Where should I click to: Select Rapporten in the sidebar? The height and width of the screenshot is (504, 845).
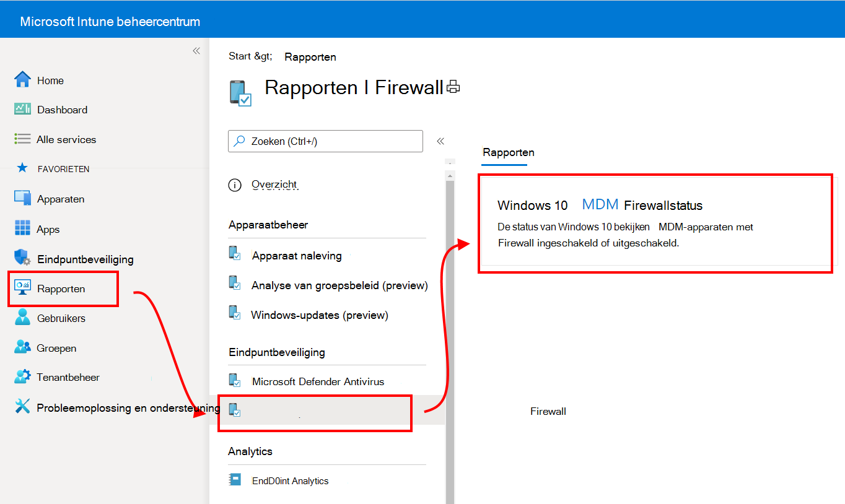(x=61, y=289)
